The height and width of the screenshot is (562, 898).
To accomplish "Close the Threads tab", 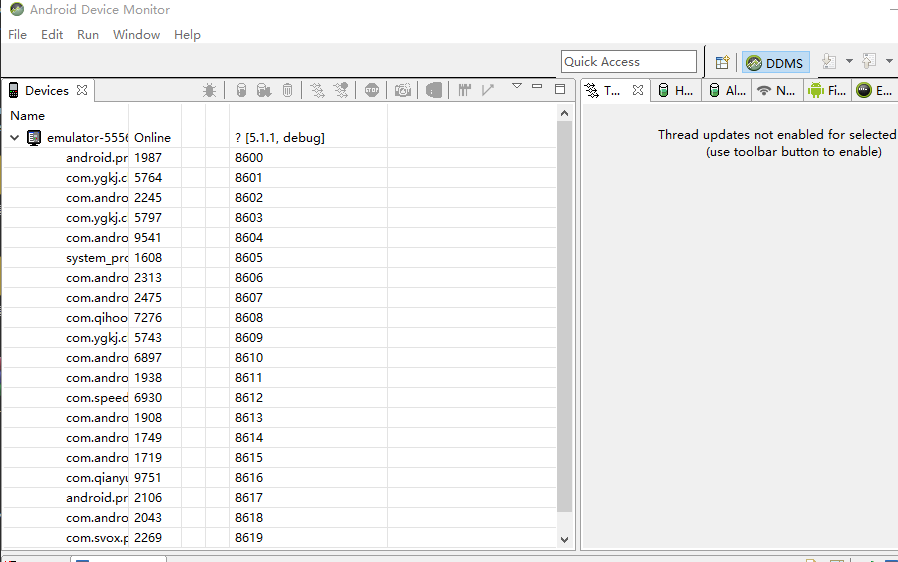I will [x=638, y=91].
